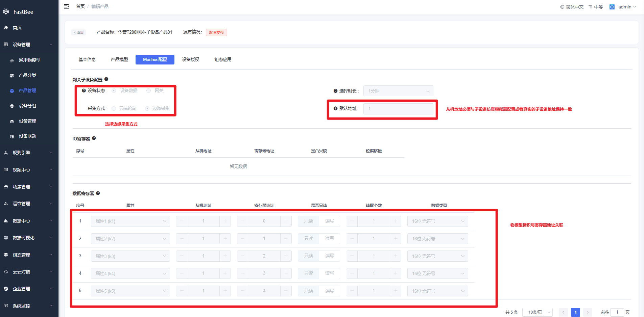Click 取消发布 button
Image resolution: width=644 pixels, height=317 pixels.
click(216, 32)
